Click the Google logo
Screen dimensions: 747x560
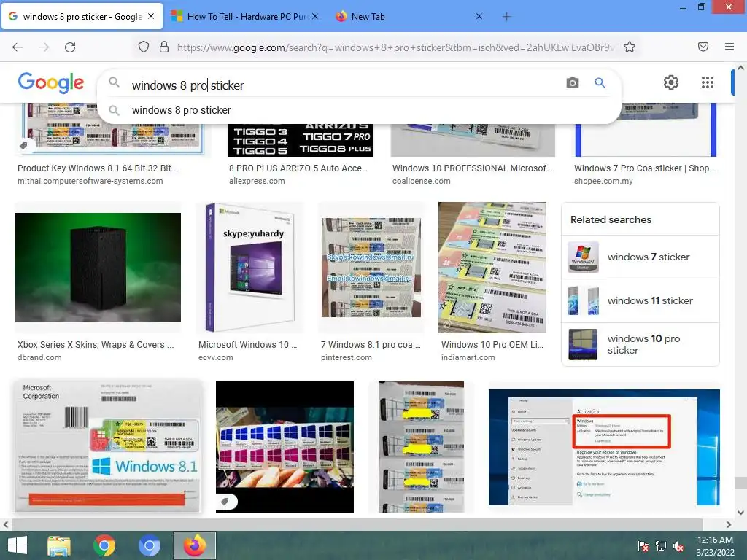click(51, 83)
